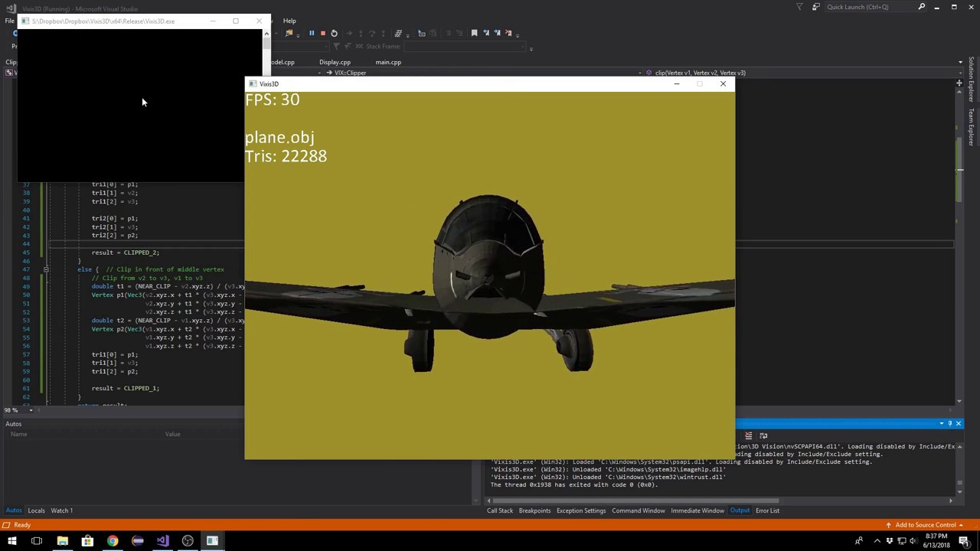Open Microsoft Store from the taskbar
Viewport: 980px width, 551px height.
[87, 541]
